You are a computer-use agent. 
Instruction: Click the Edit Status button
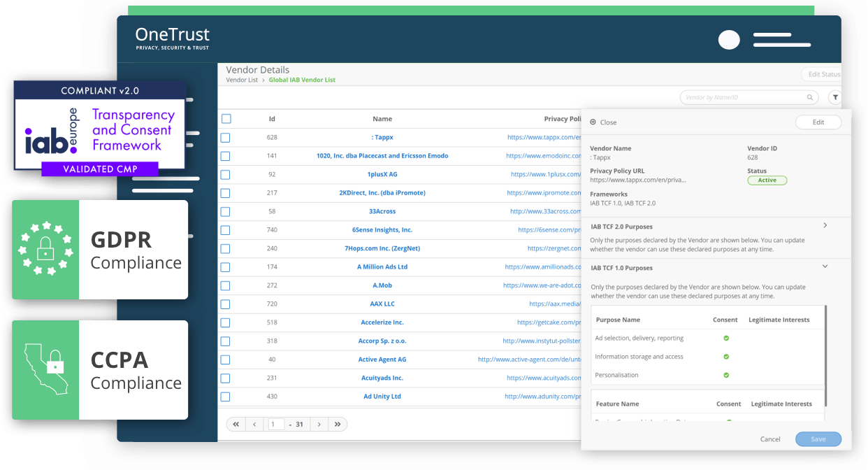coord(823,74)
